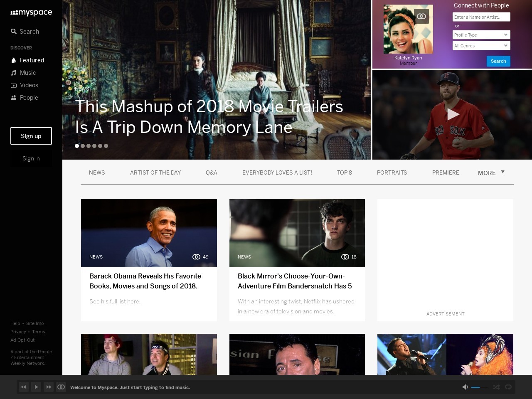Click the 'Connect with People' heading
This screenshot has height=399, width=532.
point(481,5)
